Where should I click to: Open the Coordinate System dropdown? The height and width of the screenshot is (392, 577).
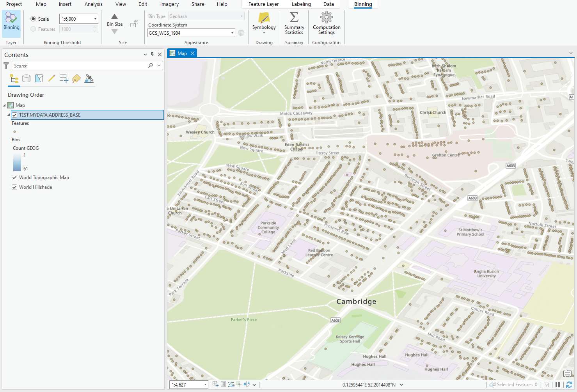[232, 33]
